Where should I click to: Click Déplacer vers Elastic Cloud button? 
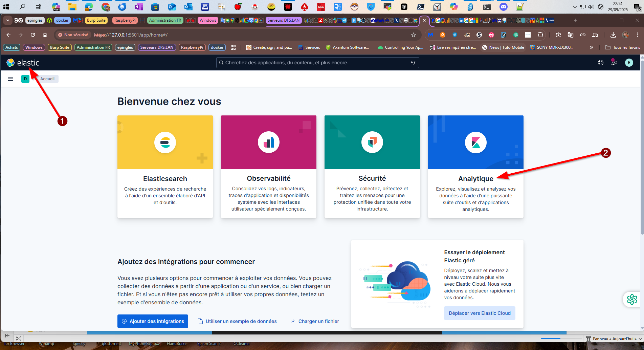pyautogui.click(x=480, y=313)
